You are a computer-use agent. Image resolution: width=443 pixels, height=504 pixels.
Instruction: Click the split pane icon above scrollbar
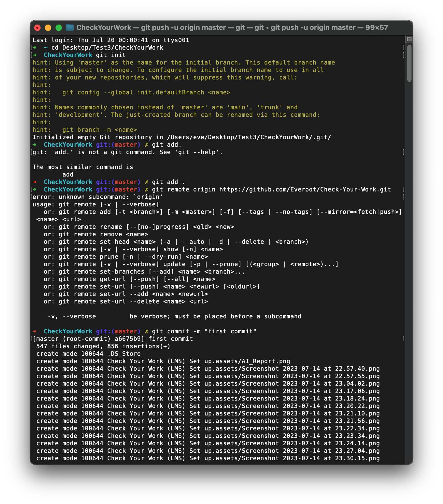(x=409, y=39)
